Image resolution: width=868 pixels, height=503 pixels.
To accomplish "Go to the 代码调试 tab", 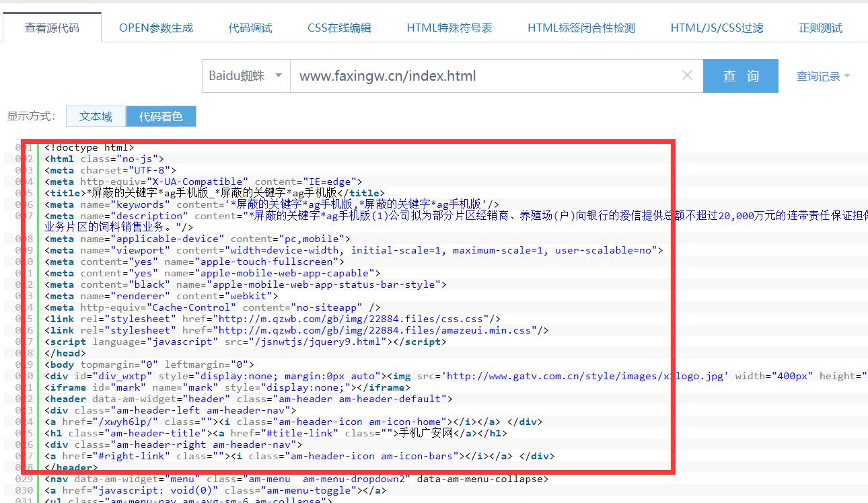I will pyautogui.click(x=250, y=28).
